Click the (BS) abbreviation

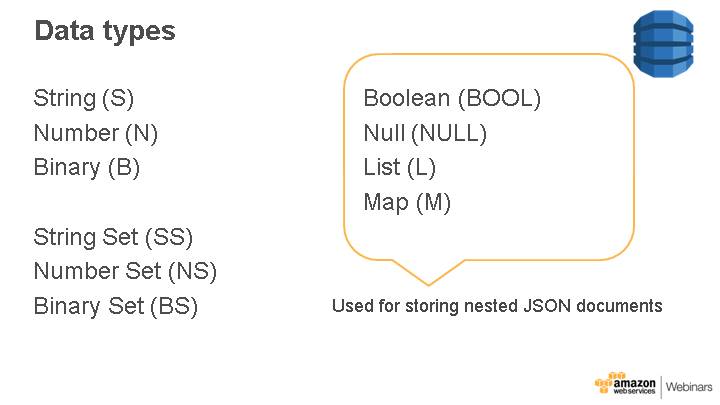click(x=173, y=306)
